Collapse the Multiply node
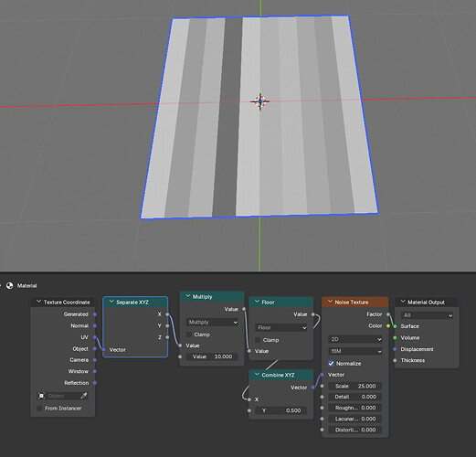Viewport: 476px width, 457px height. 188,296
